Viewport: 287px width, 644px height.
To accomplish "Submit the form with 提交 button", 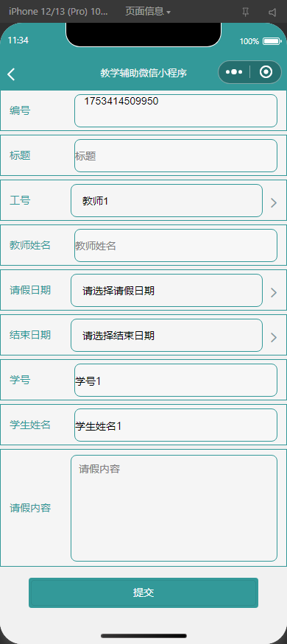I will coord(143,592).
